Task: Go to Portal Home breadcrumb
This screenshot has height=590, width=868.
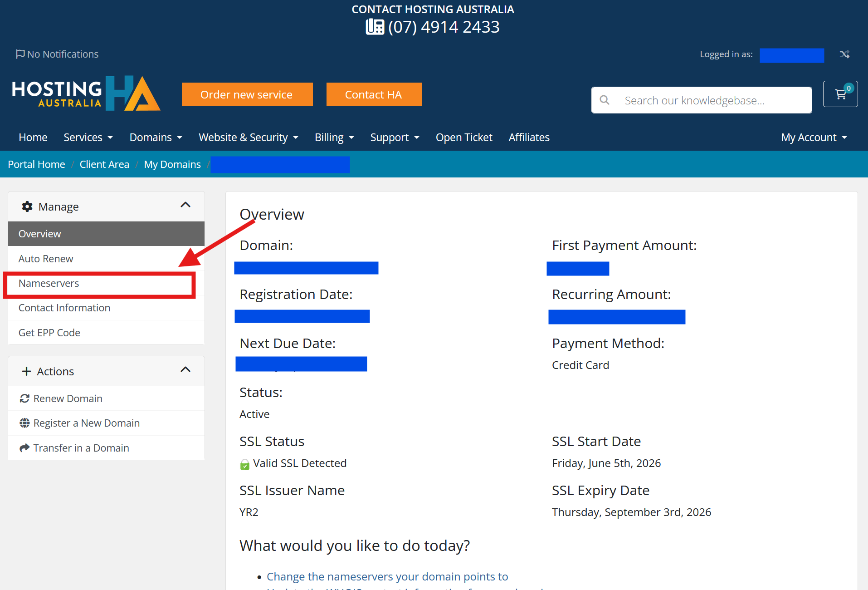Action: (x=36, y=164)
